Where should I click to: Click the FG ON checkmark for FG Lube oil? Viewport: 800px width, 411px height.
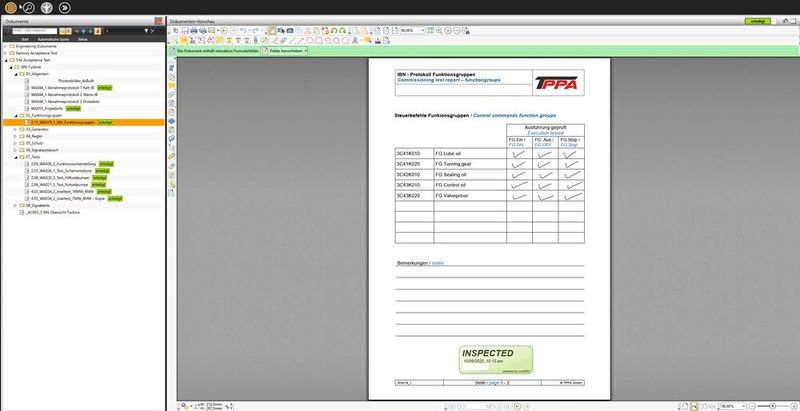pyautogui.click(x=519, y=153)
